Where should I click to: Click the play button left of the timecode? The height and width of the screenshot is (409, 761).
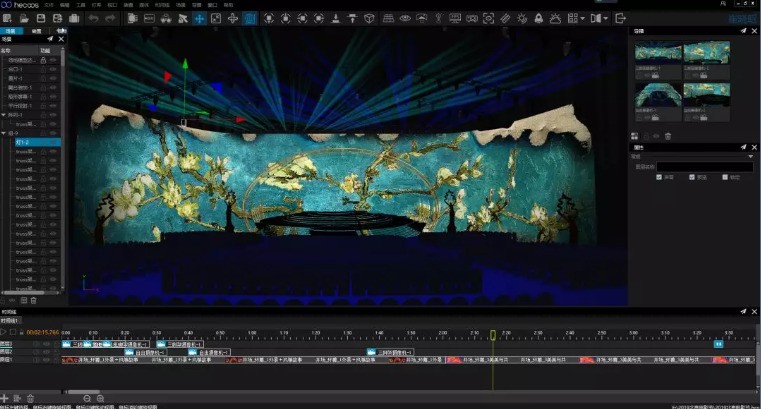3,332
